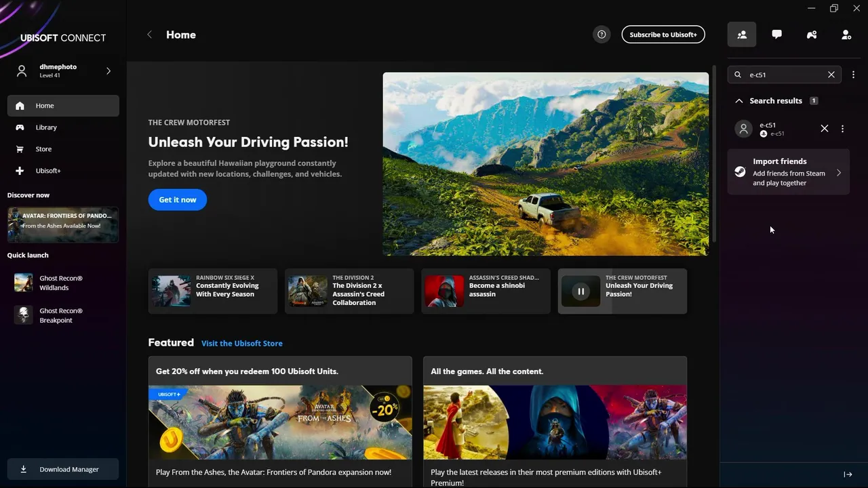Open the Store sidebar item
868x488 pixels.
click(x=63, y=149)
